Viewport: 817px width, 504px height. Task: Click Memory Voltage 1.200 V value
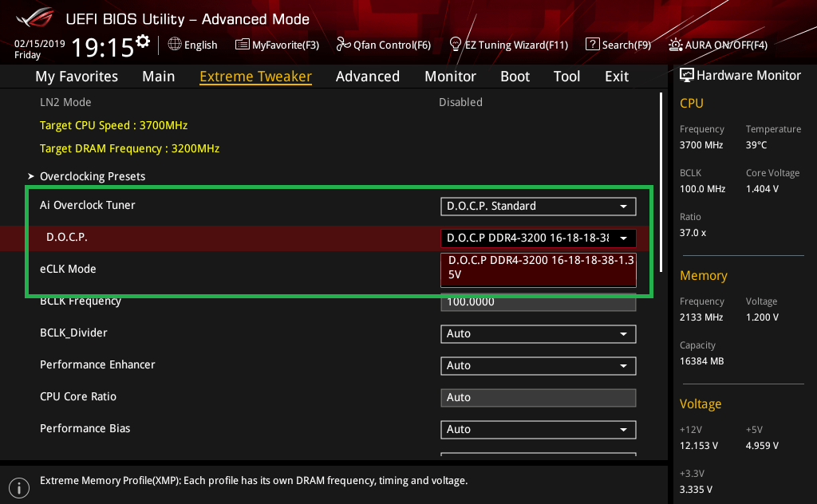click(x=762, y=317)
